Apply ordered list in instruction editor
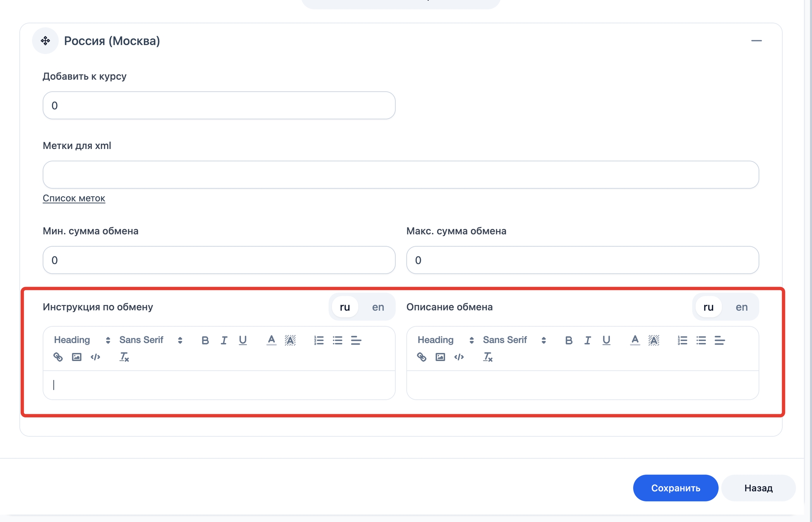Screen dimensions: 812x522 click(x=319, y=340)
